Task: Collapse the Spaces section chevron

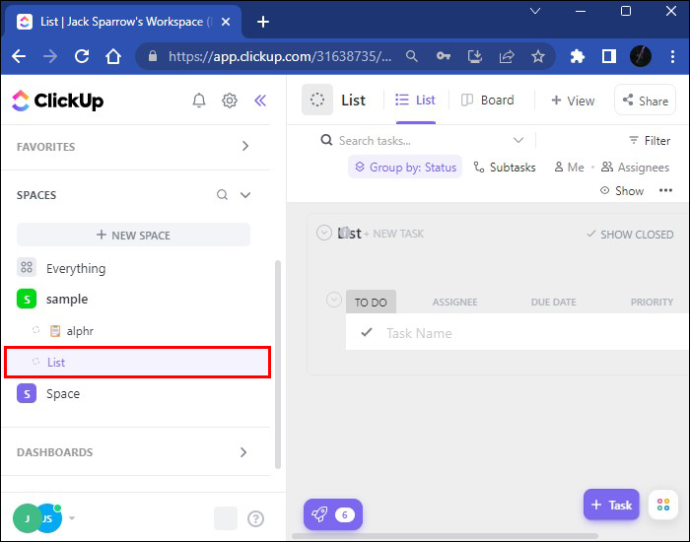Action: click(245, 194)
